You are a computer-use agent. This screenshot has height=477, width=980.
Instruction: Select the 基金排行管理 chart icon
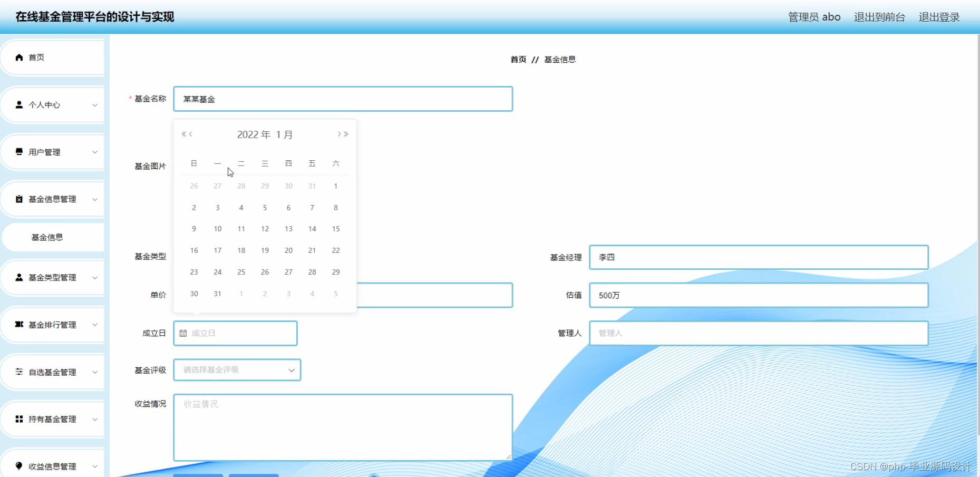[x=19, y=325]
